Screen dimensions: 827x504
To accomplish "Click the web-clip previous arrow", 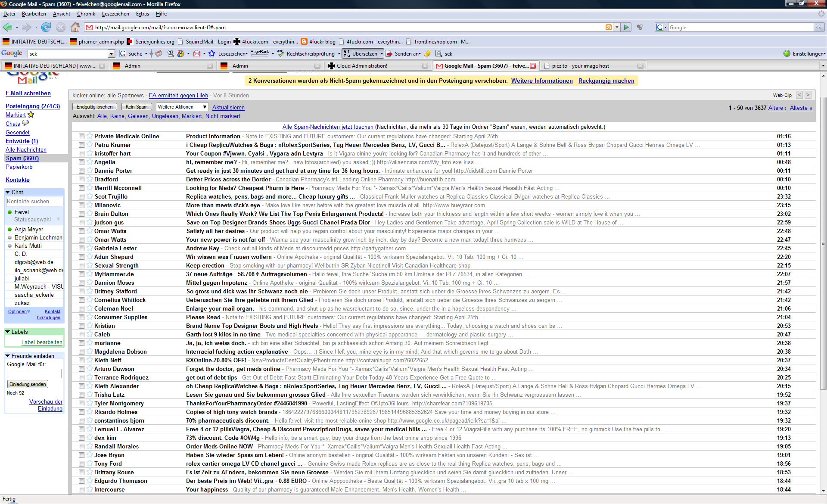I will click(x=799, y=95).
